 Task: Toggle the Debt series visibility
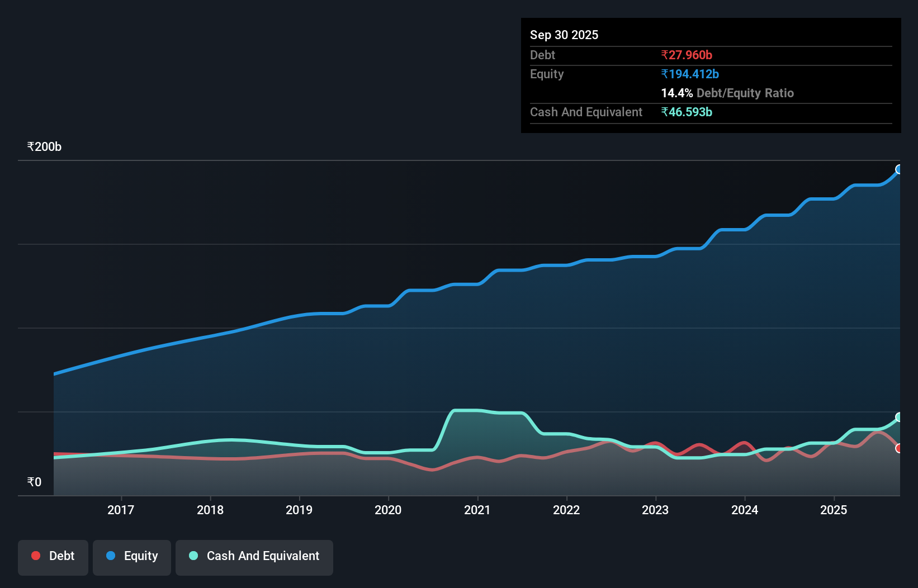pos(53,556)
